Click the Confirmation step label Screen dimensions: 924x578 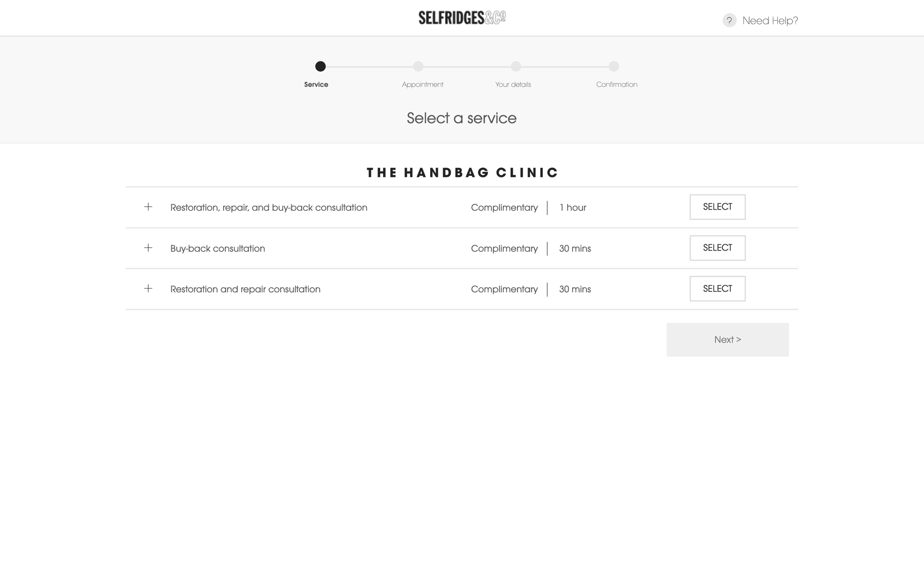pos(617,84)
